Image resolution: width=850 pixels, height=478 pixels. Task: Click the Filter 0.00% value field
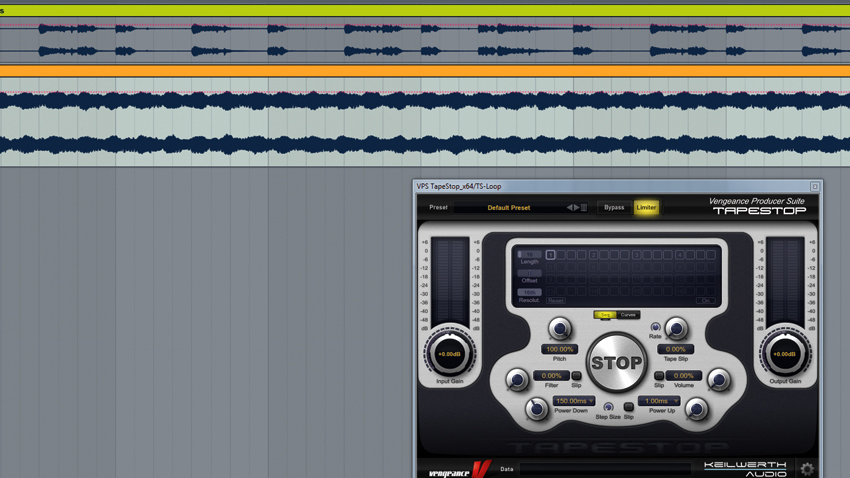tap(551, 376)
